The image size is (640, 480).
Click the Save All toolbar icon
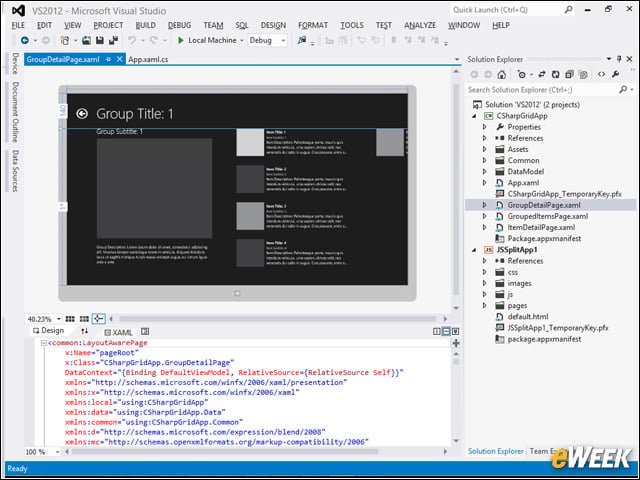(113, 40)
